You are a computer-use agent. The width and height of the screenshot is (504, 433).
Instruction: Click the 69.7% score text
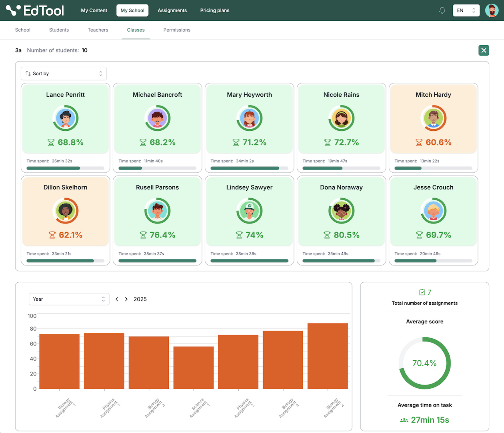click(438, 235)
